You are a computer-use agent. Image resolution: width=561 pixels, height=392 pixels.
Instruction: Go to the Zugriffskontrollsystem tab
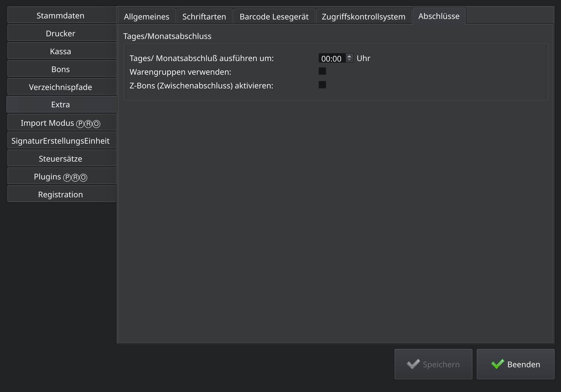[x=364, y=16]
